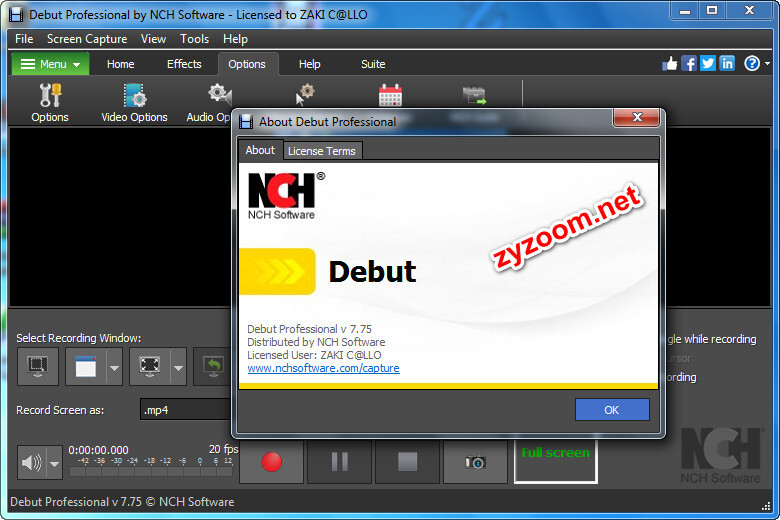The image size is (780, 520).
Task: Open Audio Options gear icon
Action: coord(219,94)
